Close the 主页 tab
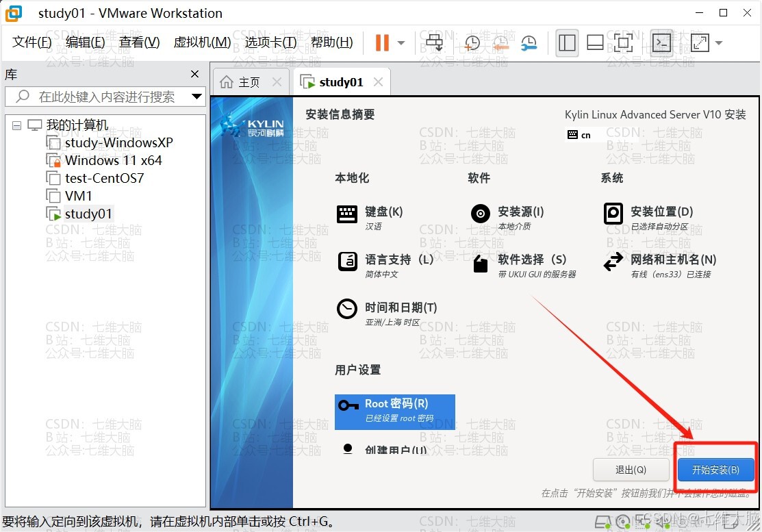Image resolution: width=762 pixels, height=532 pixels. tap(277, 82)
